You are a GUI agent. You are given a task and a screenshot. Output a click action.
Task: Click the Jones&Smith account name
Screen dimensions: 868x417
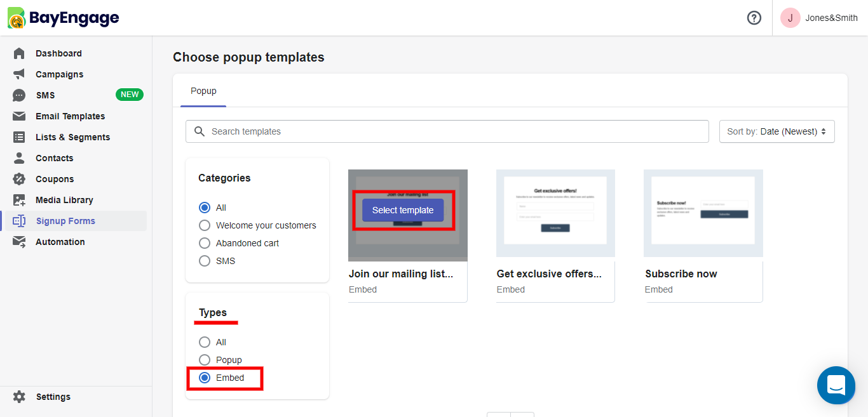pos(831,18)
